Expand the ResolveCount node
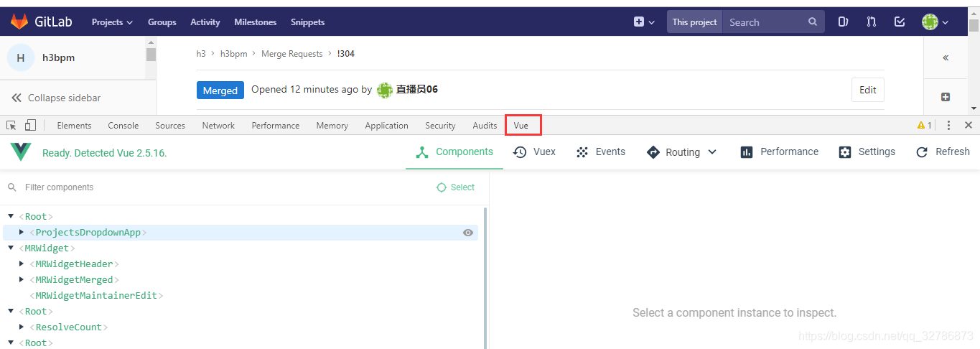 [x=22, y=327]
